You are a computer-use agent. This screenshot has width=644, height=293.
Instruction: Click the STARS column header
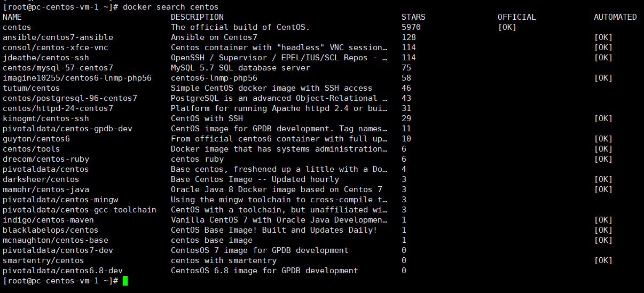[413, 17]
